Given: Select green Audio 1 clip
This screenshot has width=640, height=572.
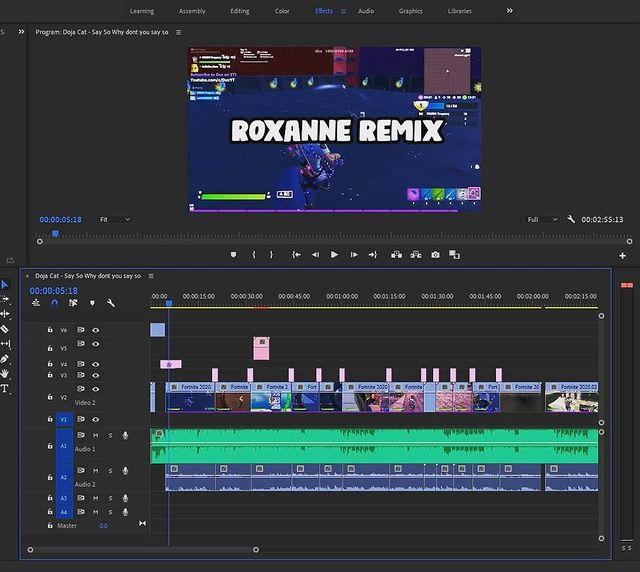Looking at the screenshot, I should tap(374, 446).
